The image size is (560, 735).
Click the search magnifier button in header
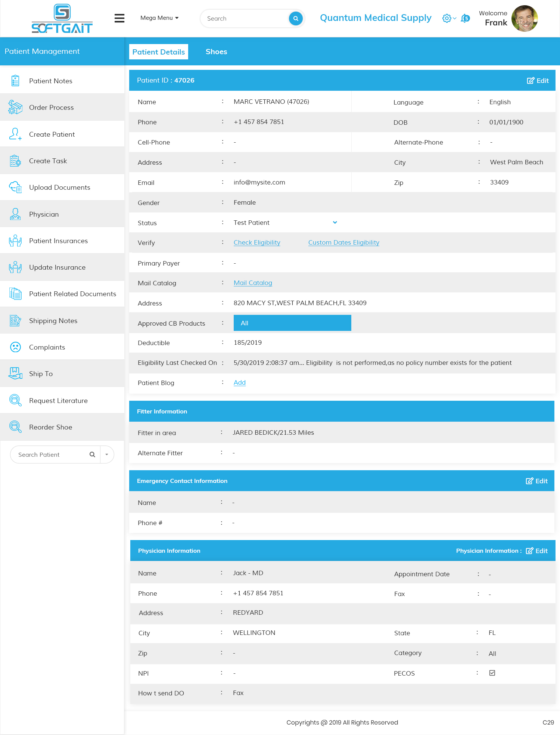tap(296, 18)
